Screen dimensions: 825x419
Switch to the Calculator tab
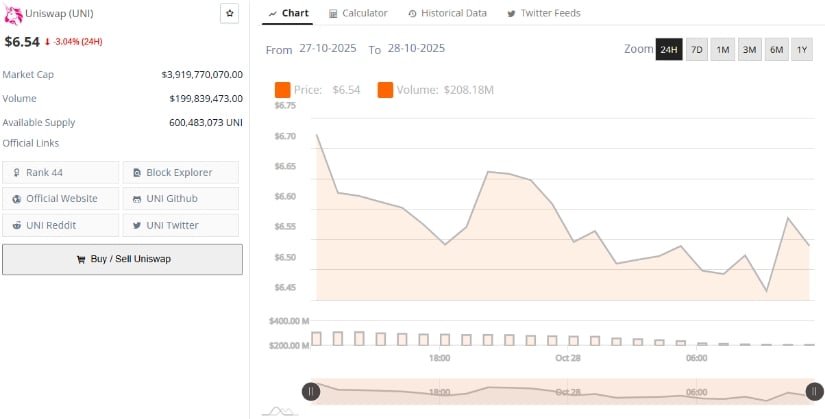tap(358, 13)
